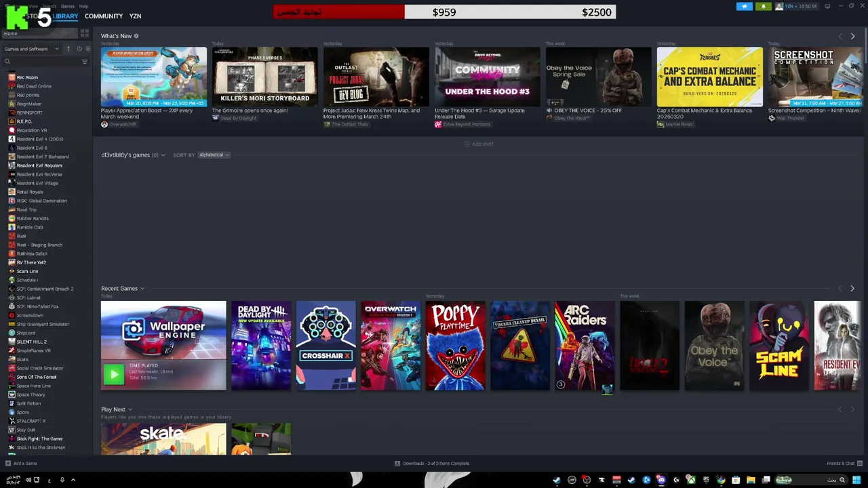868x488 pixels.
Task: Click the blue announcements button in title bar
Action: (x=745, y=6)
